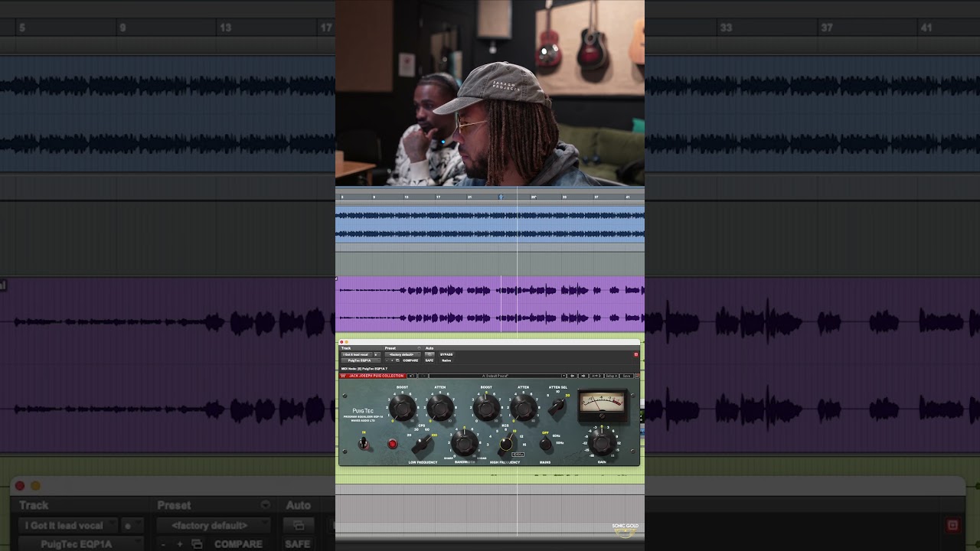The image size is (980, 551).
Task: Click the GAIN output knob
Action: 602,442
